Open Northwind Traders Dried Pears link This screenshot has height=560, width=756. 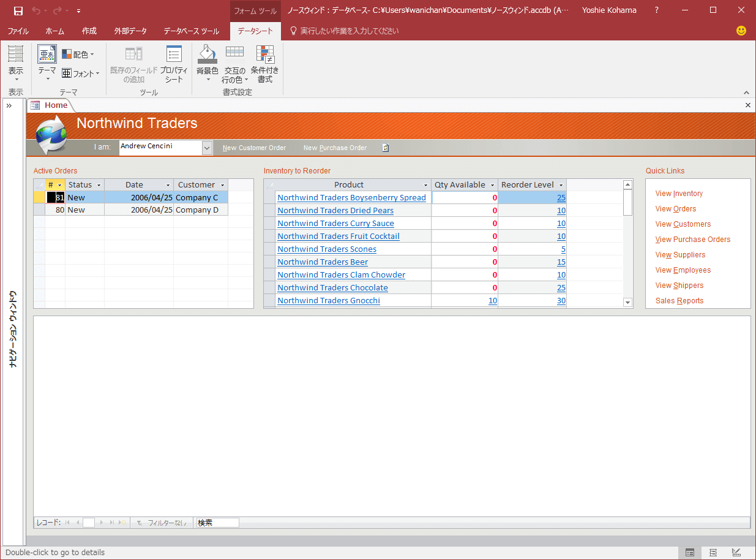pos(335,210)
